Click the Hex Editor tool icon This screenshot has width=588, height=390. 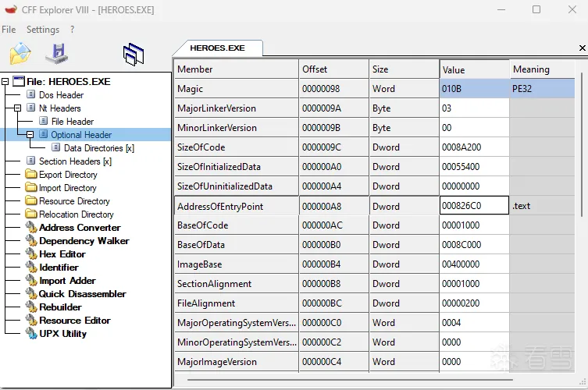click(x=31, y=253)
